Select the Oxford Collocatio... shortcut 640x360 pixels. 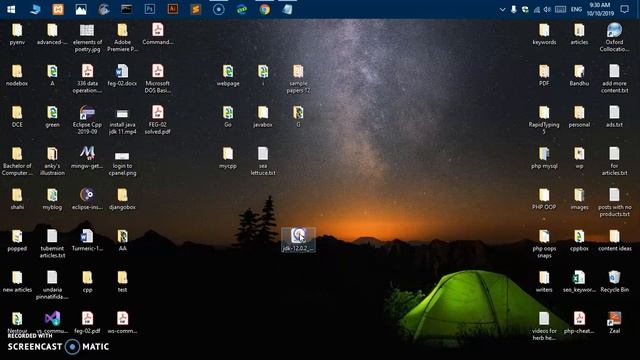tap(614, 38)
